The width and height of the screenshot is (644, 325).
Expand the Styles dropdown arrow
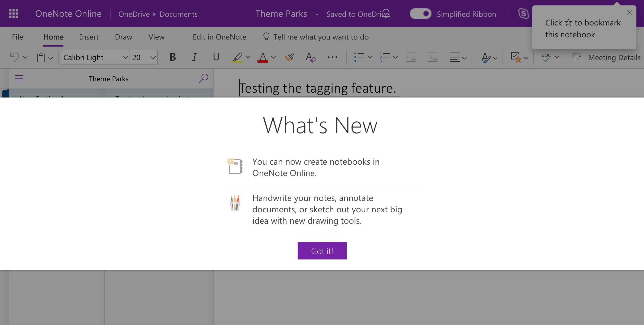[495, 58]
